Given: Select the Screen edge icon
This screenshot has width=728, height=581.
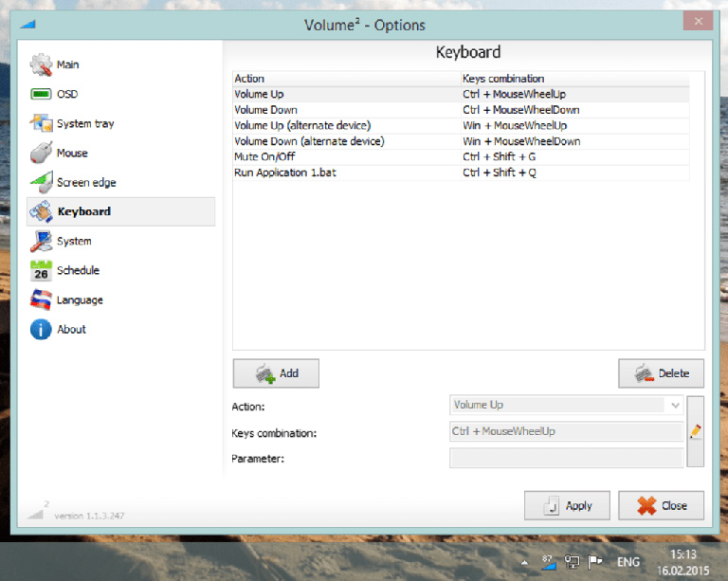Looking at the screenshot, I should click(x=42, y=182).
